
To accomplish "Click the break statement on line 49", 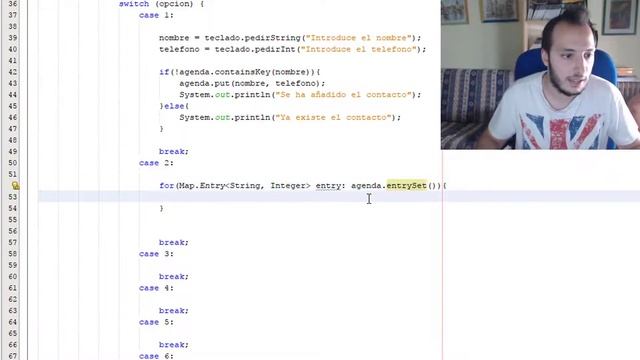I will (x=174, y=151).
